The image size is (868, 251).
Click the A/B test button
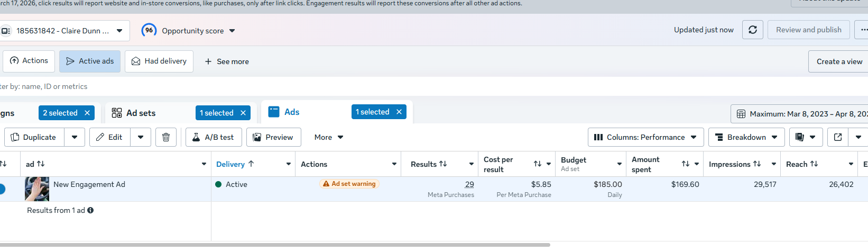click(x=214, y=137)
